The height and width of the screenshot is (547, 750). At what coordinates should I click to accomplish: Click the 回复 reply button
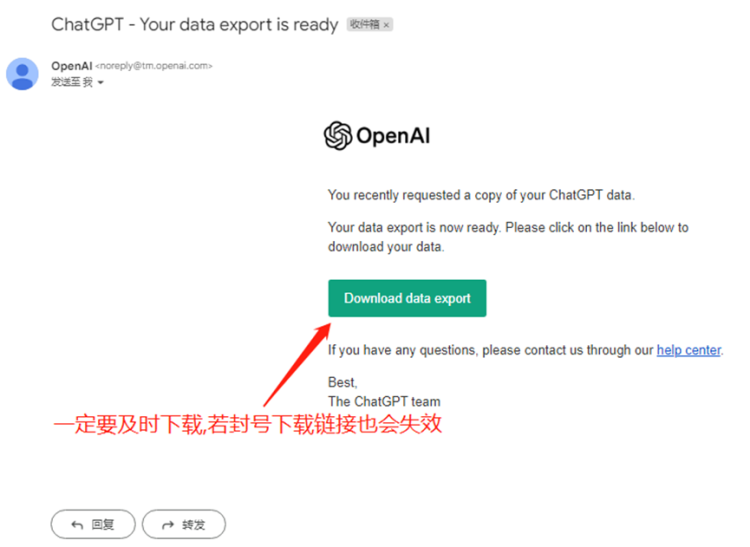click(x=93, y=525)
